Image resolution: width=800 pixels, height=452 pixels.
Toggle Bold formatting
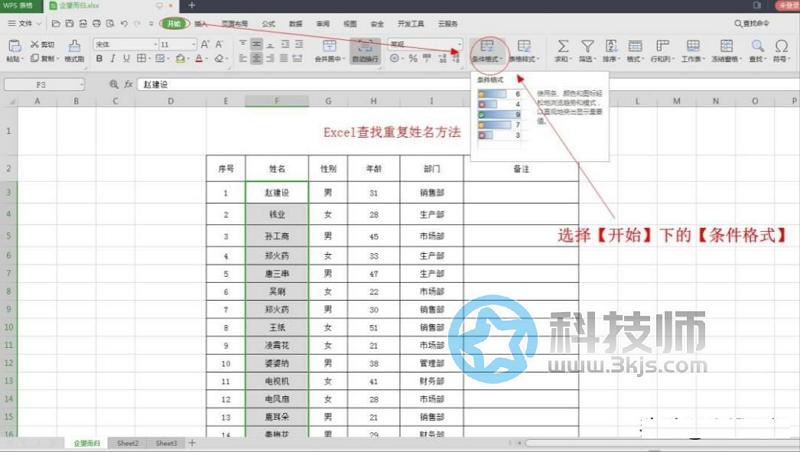[x=99, y=59]
